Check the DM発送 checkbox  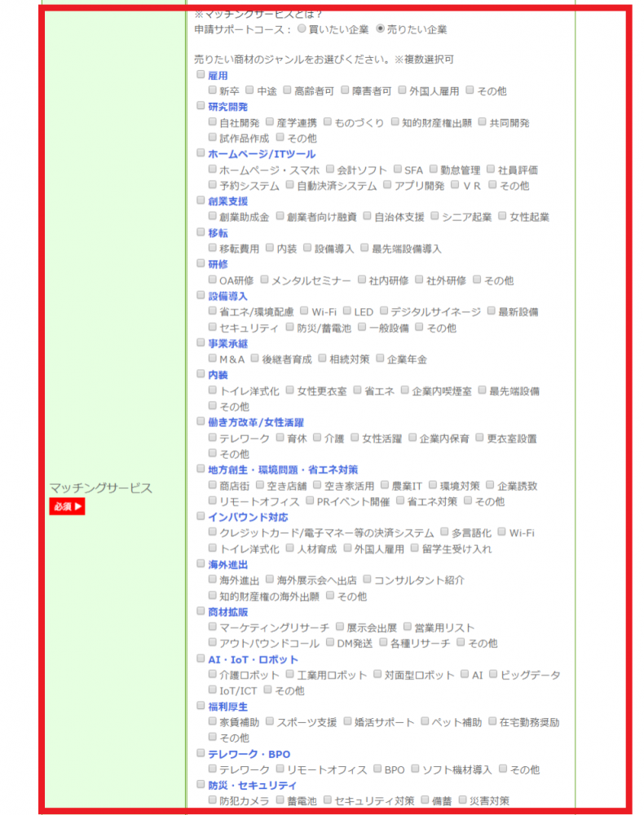click(x=329, y=642)
